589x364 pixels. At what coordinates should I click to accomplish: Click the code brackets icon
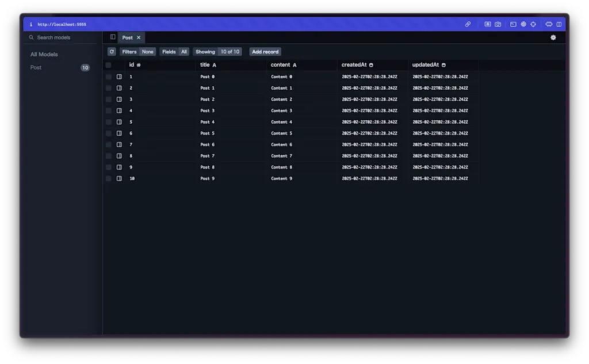[549, 24]
